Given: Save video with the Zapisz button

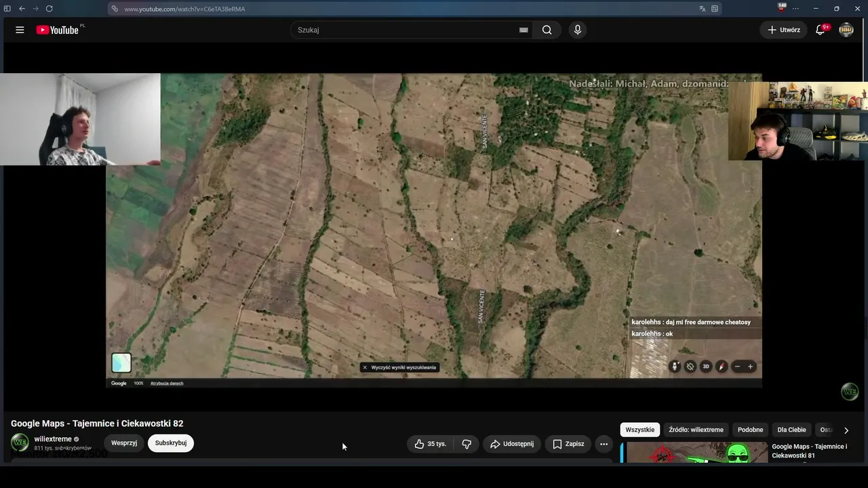Looking at the screenshot, I should [568, 444].
